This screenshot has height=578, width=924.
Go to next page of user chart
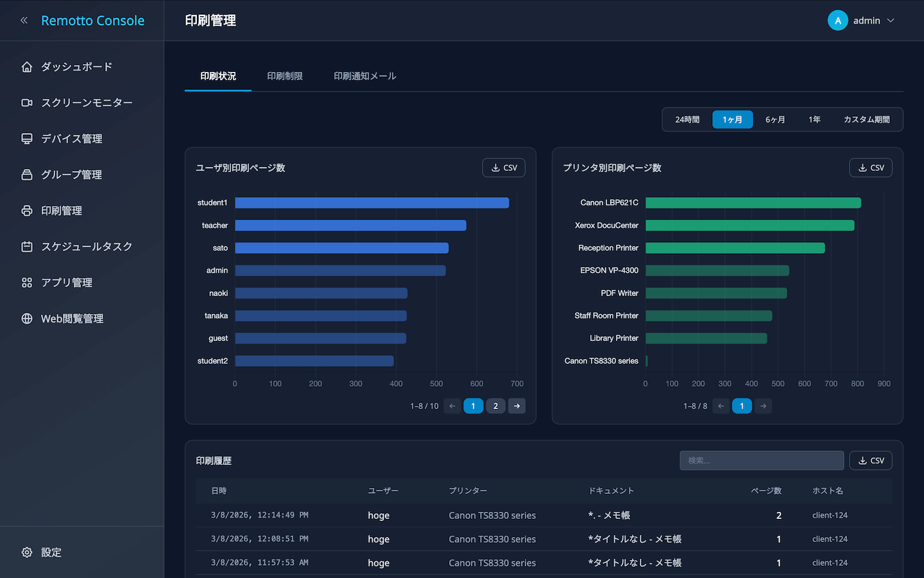517,406
